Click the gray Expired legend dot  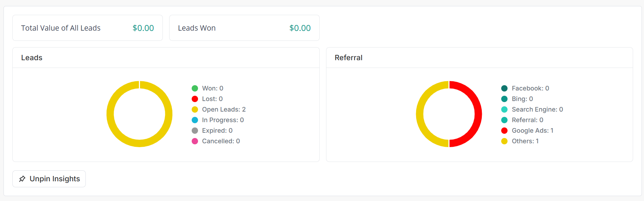(195, 131)
